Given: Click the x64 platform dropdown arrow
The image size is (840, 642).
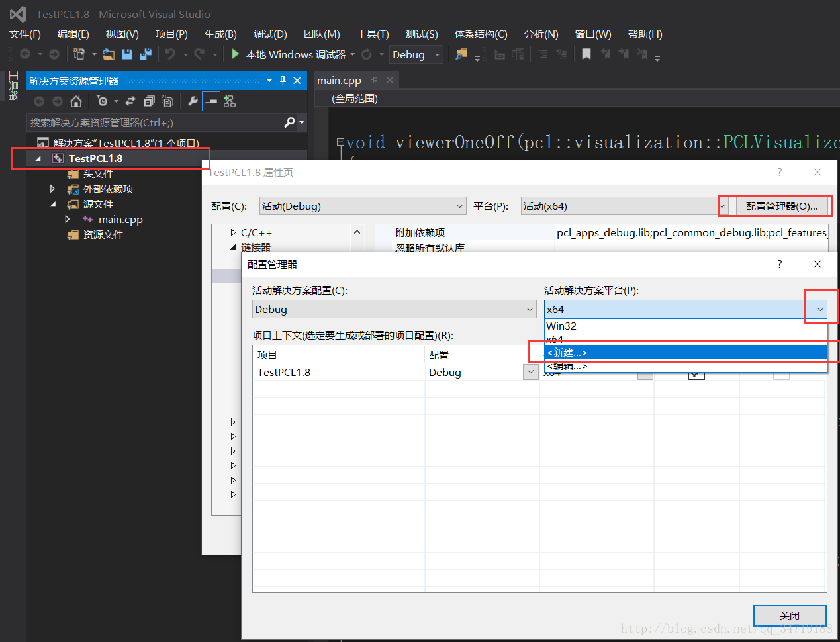Looking at the screenshot, I should click(821, 309).
